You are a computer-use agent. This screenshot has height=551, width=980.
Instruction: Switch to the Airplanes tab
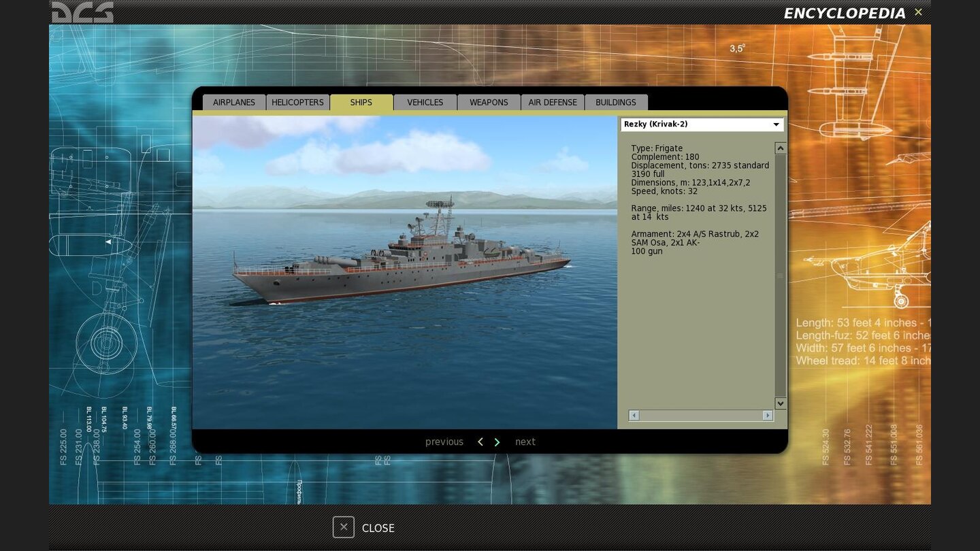(234, 102)
